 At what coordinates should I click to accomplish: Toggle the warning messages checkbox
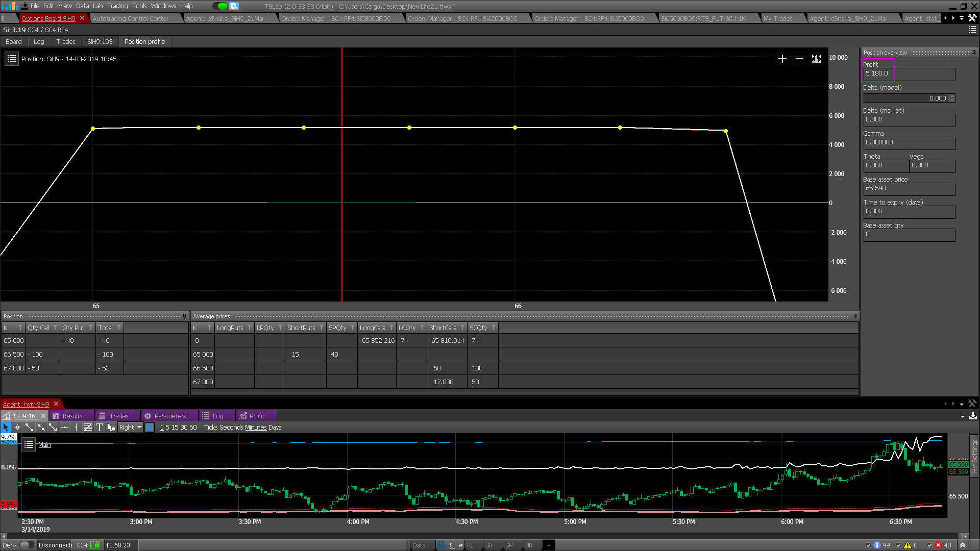pos(899,545)
